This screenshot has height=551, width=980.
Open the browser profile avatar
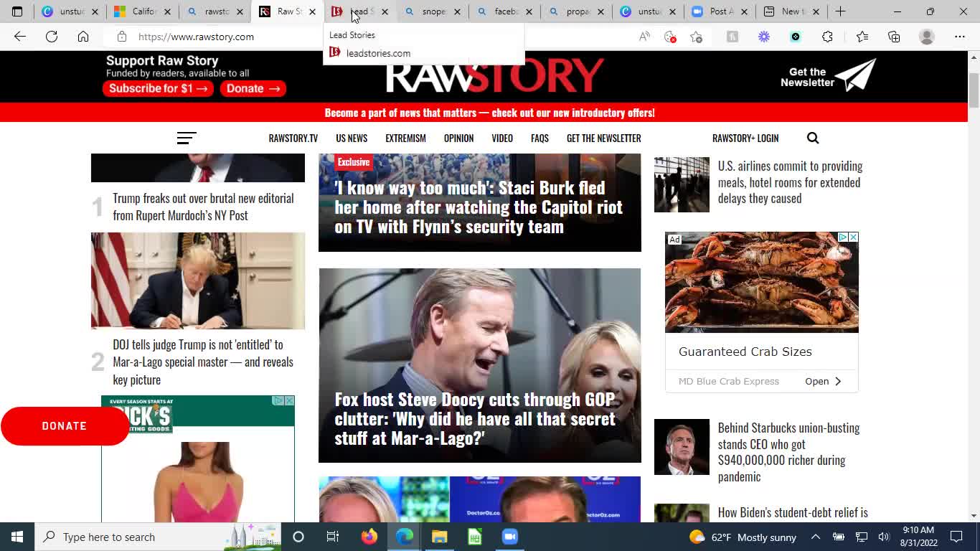point(927,37)
